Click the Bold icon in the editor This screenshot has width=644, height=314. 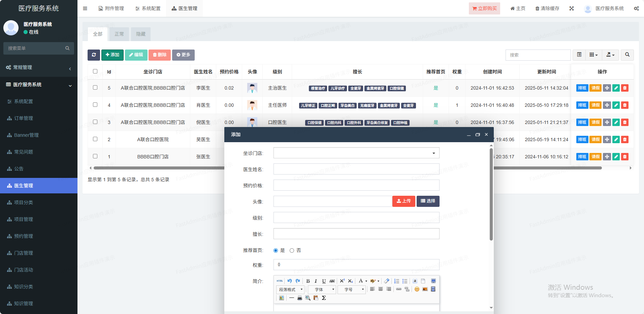(x=308, y=281)
